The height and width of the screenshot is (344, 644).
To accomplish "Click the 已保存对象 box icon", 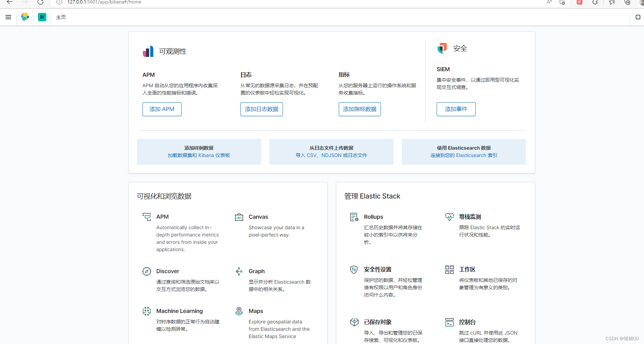I will tap(354, 322).
